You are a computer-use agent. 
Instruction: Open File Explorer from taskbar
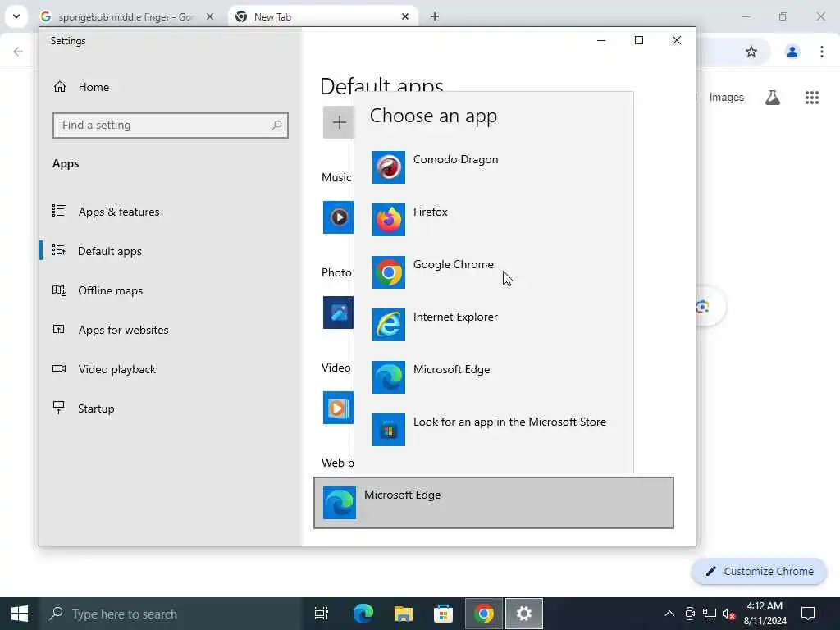click(x=403, y=614)
